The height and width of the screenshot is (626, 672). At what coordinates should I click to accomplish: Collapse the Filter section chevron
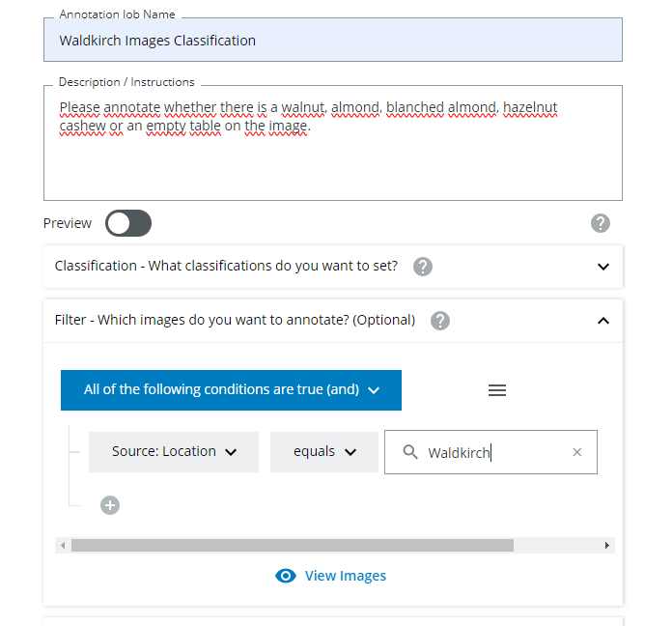pos(603,321)
